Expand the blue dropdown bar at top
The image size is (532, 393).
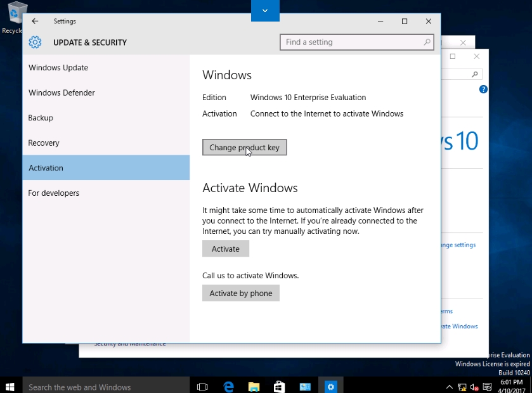pos(265,10)
